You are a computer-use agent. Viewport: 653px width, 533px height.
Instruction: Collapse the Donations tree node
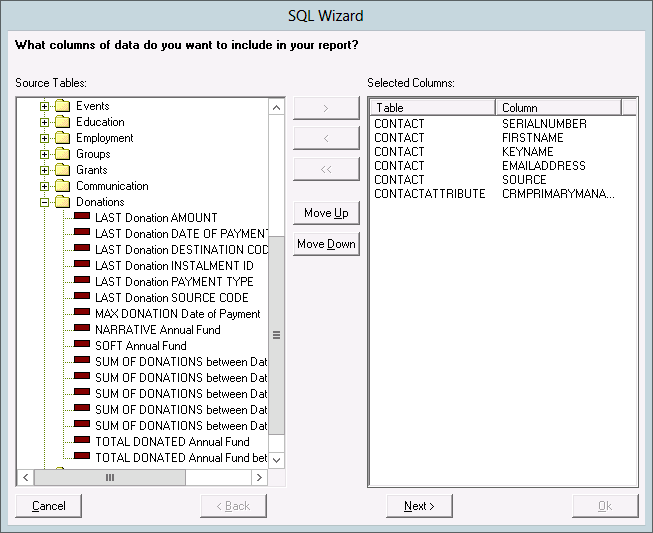point(45,202)
